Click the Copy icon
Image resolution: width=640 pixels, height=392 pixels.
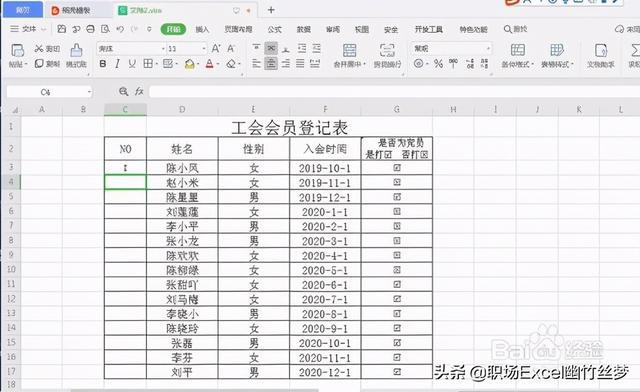click(x=39, y=63)
